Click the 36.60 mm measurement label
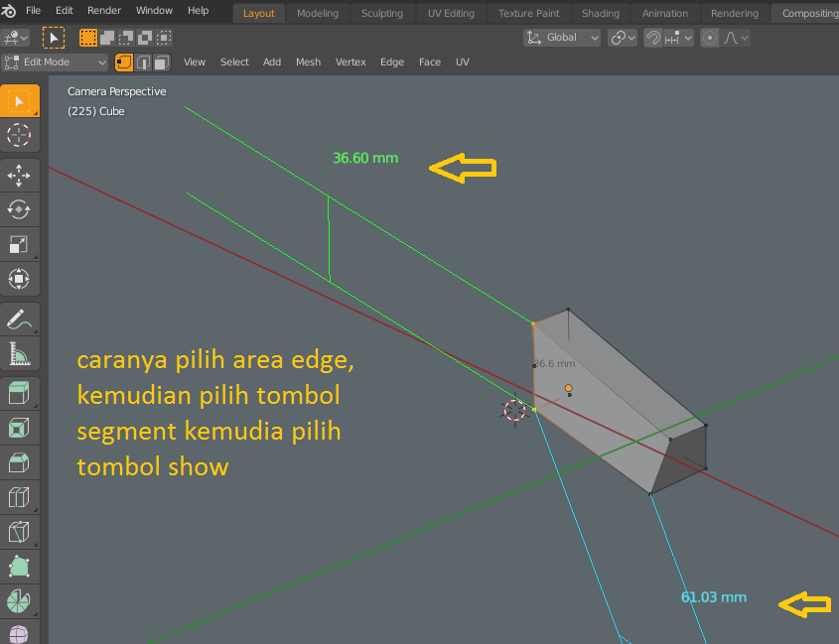The height and width of the screenshot is (644, 839). coord(365,159)
